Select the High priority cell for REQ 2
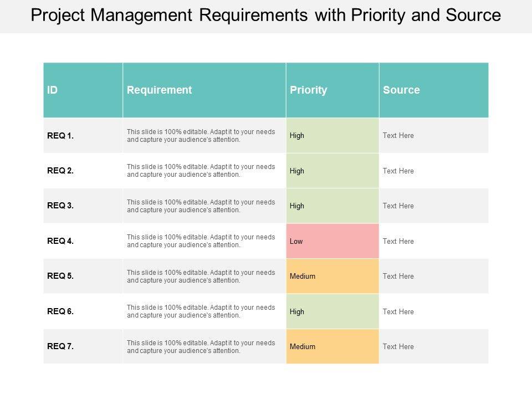Viewport: 532px width, 399px height. [332, 171]
